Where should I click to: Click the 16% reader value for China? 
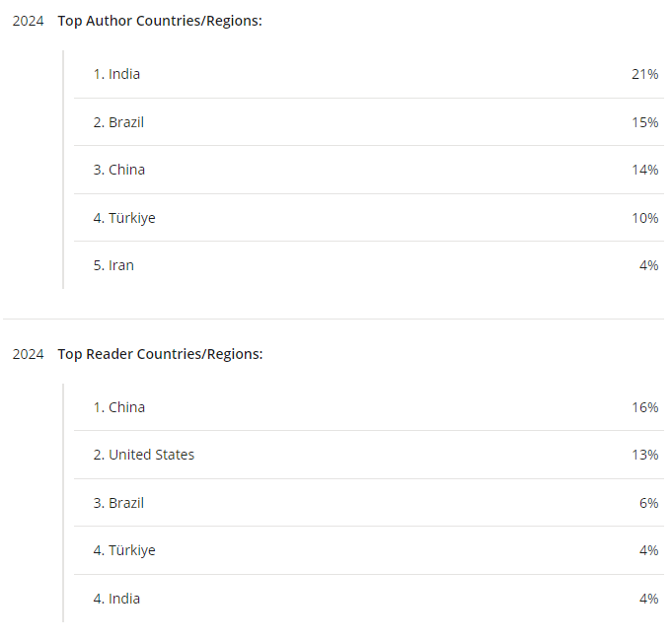point(644,407)
